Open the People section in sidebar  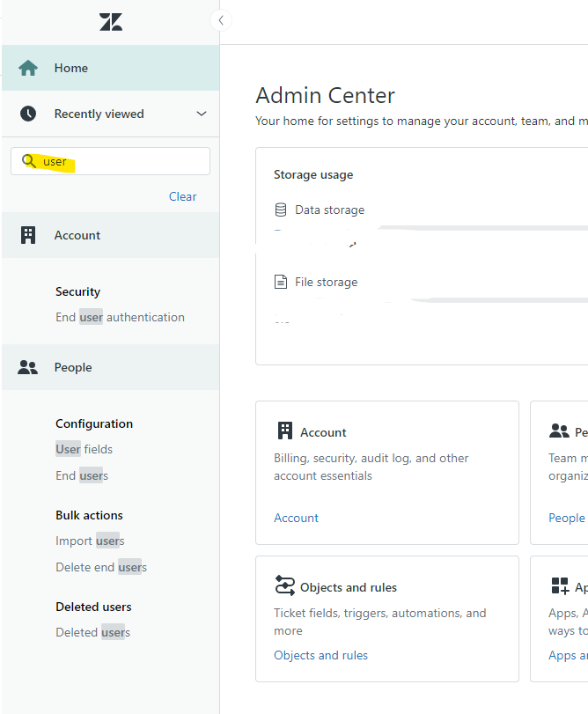(73, 368)
